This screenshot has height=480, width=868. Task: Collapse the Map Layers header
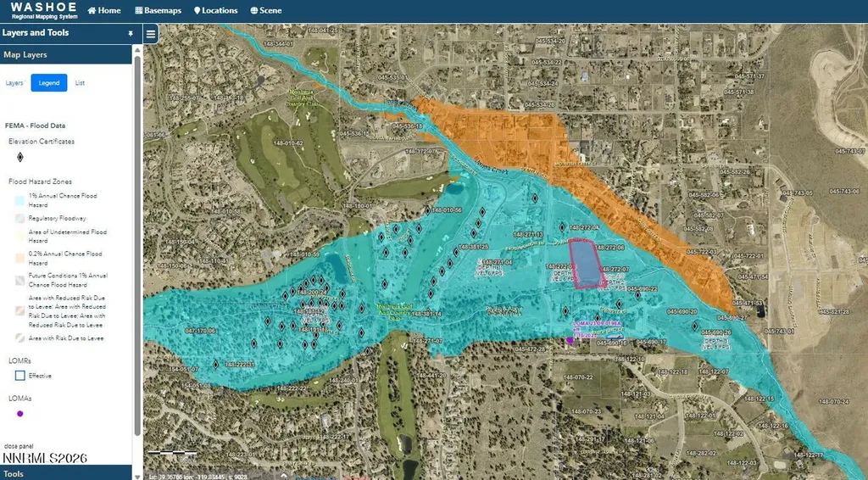tap(66, 55)
